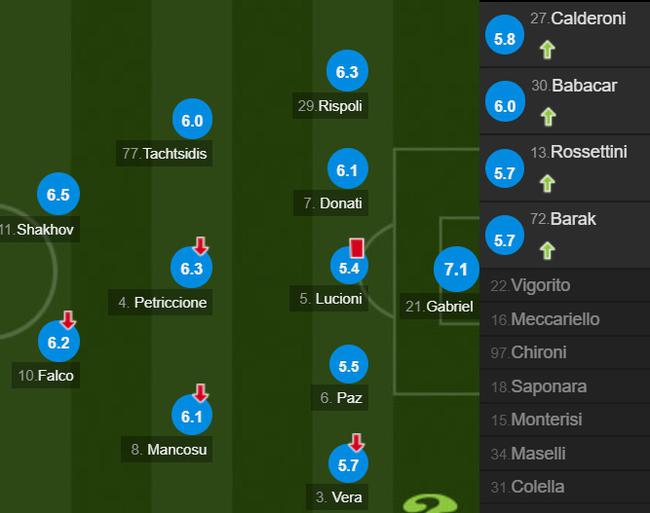The image size is (650, 513).
Task: Click Gabriel's 7.1 rating badge
Action: (x=456, y=269)
